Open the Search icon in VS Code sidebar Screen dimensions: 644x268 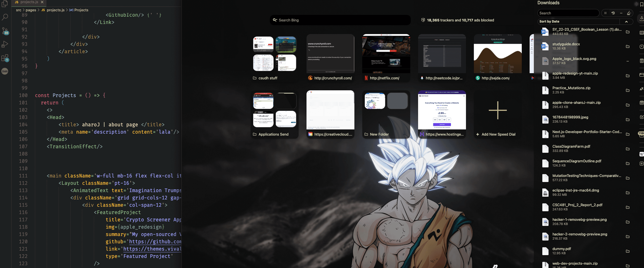tap(5, 17)
